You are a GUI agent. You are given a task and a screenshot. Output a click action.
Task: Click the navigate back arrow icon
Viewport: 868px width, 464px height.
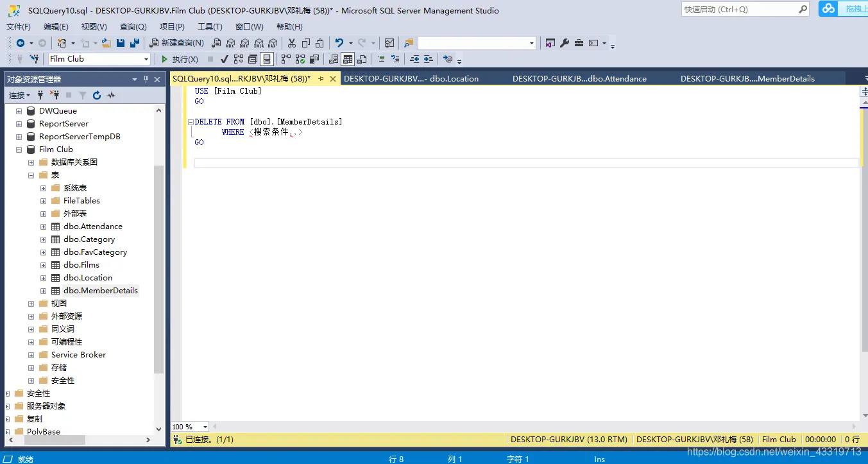click(x=21, y=43)
